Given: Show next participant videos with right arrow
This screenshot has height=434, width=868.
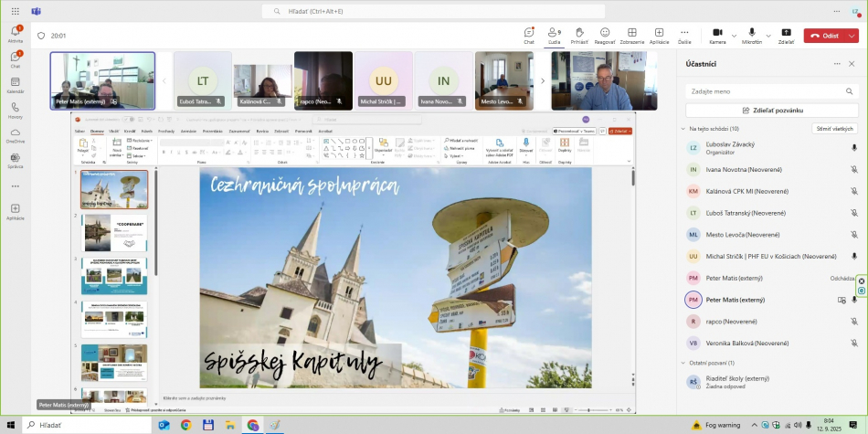Looking at the screenshot, I should [543, 80].
